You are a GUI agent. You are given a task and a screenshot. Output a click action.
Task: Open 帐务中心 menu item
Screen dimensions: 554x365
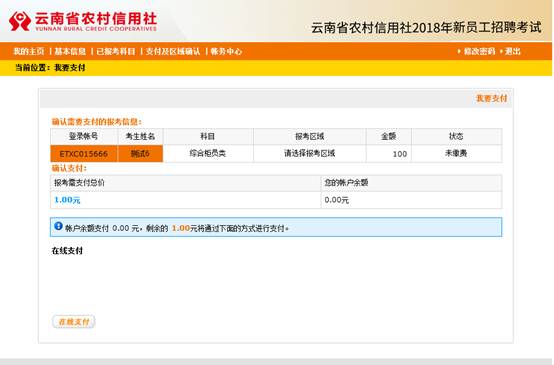[x=226, y=52]
